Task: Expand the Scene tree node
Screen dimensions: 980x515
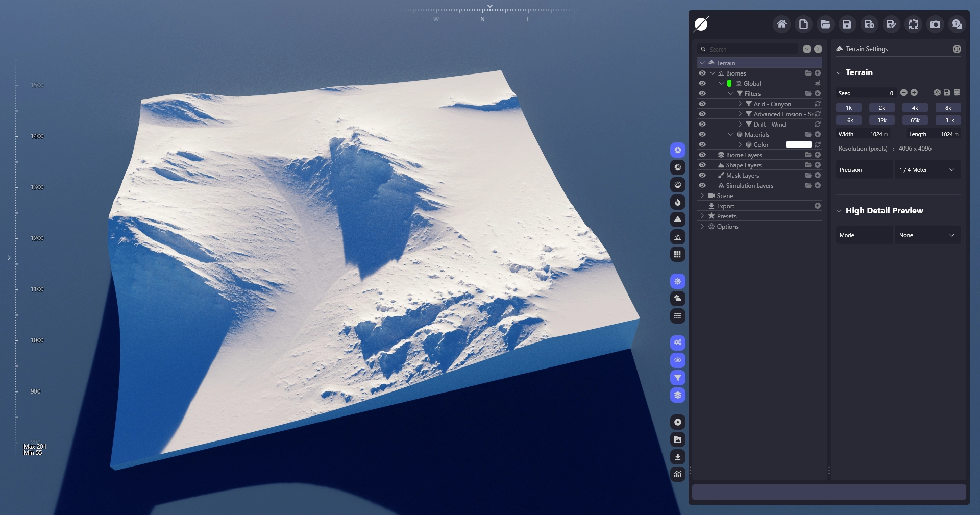Action: click(x=702, y=195)
